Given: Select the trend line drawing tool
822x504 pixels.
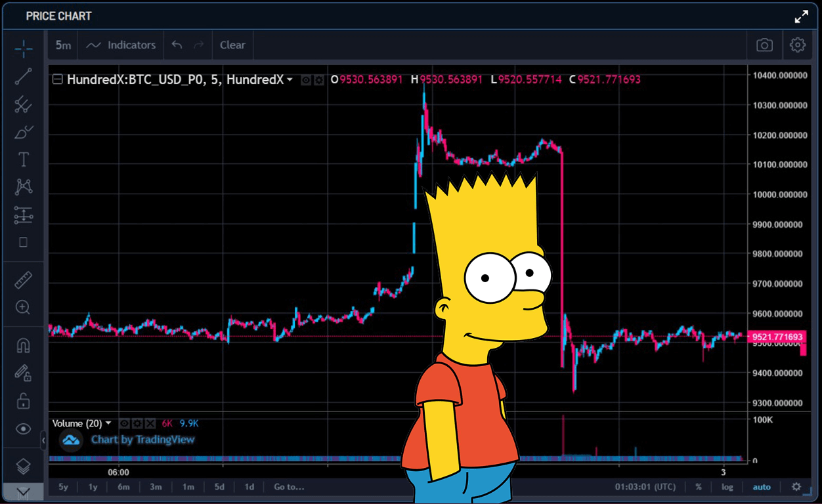Looking at the screenshot, I should 24,76.
